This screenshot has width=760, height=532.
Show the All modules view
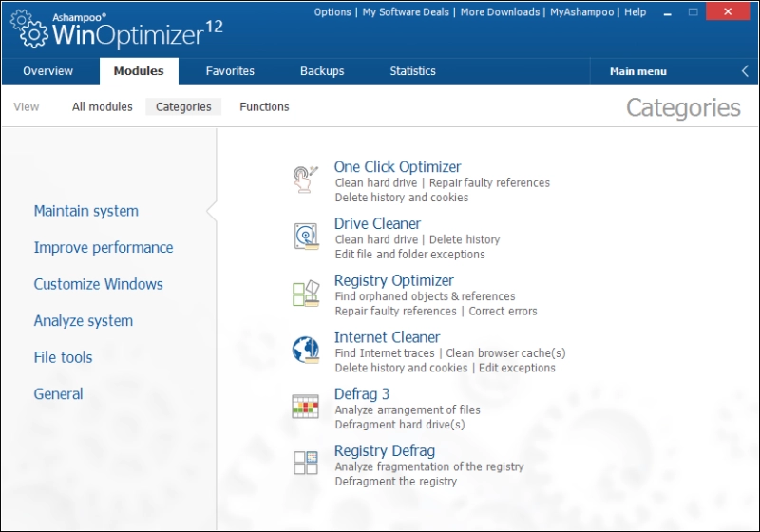pos(103,106)
